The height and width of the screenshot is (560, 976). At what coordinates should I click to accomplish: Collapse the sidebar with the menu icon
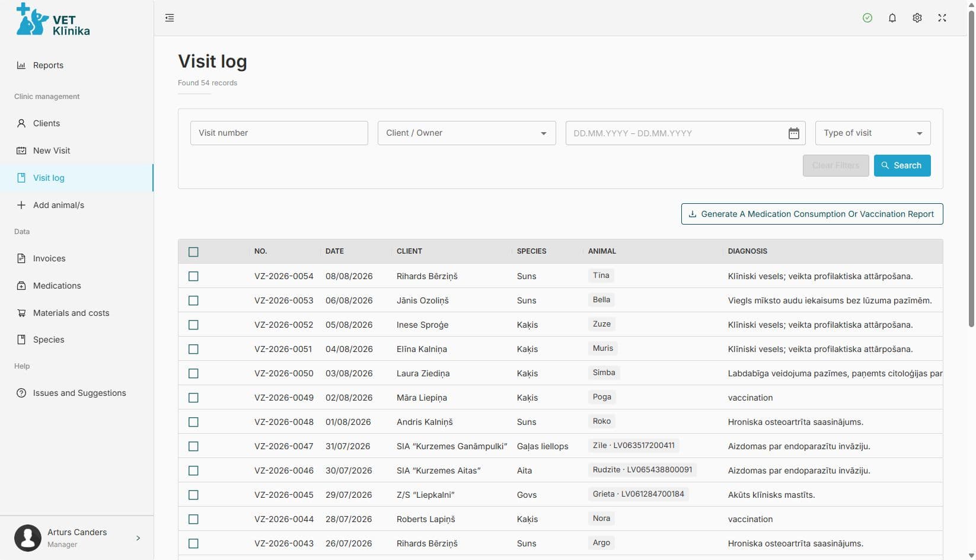click(170, 18)
